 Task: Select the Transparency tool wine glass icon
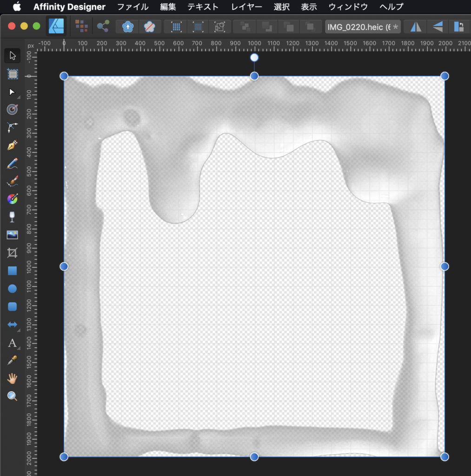click(13, 217)
